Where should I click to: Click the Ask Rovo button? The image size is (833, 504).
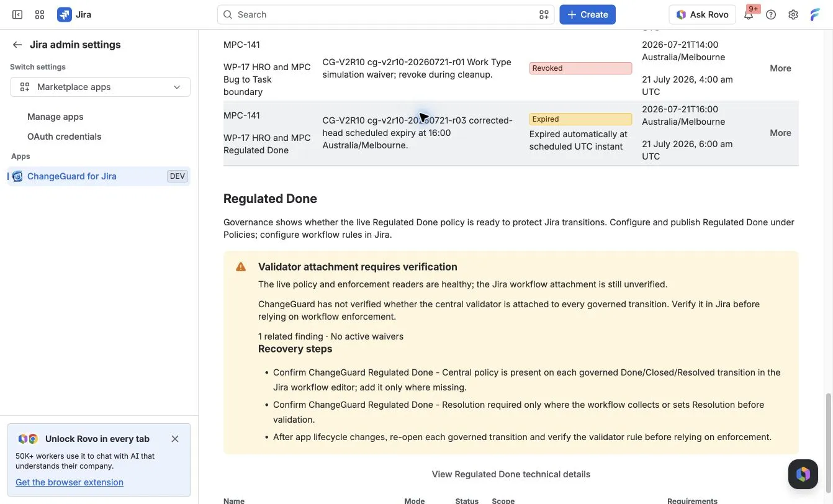click(x=702, y=14)
